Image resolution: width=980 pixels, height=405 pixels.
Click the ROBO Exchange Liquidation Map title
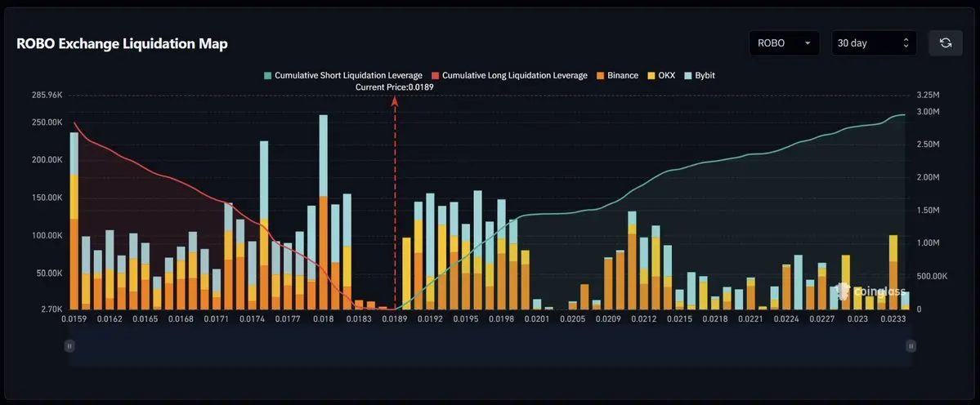pos(122,43)
